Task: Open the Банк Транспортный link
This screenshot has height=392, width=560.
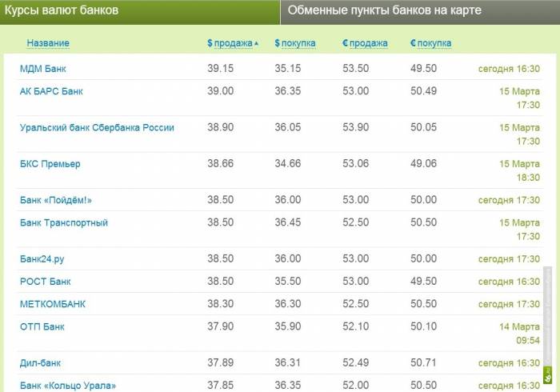Action: (63, 222)
